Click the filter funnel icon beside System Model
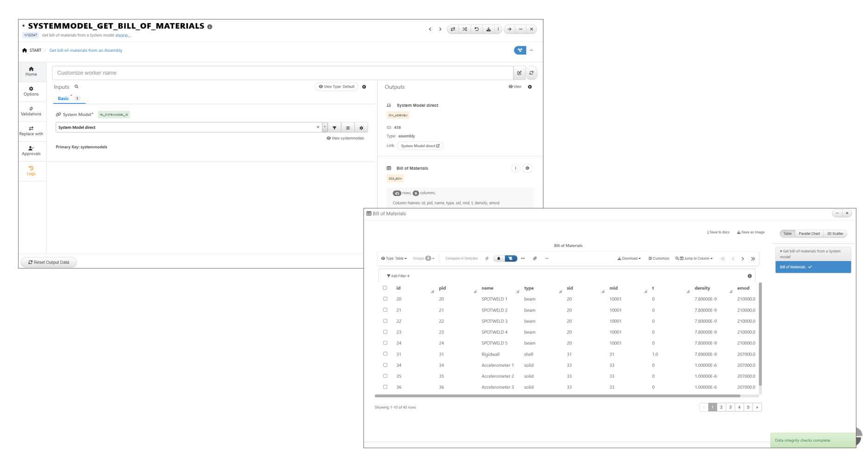The image size is (868, 451). (x=335, y=128)
